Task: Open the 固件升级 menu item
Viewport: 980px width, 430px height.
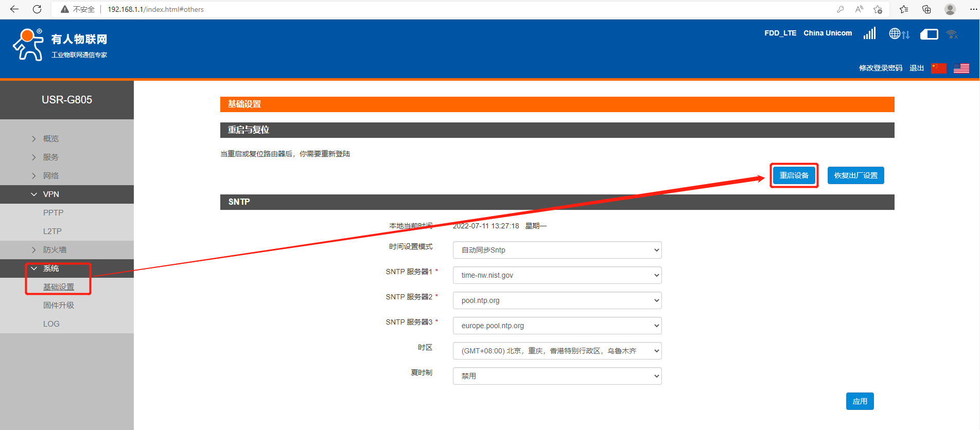Action: point(59,306)
